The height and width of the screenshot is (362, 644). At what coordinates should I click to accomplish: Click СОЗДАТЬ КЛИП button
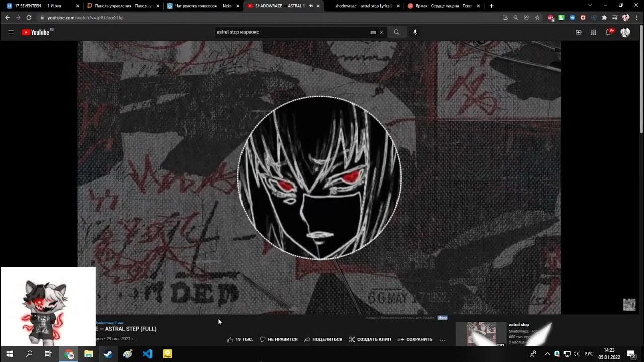[370, 339]
